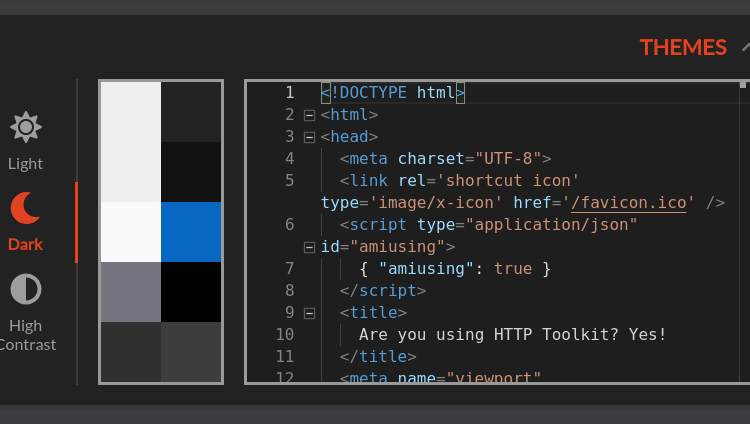Click the closing </title> tag
Image resolution: width=750 pixels, height=424 pixels.
(378, 357)
